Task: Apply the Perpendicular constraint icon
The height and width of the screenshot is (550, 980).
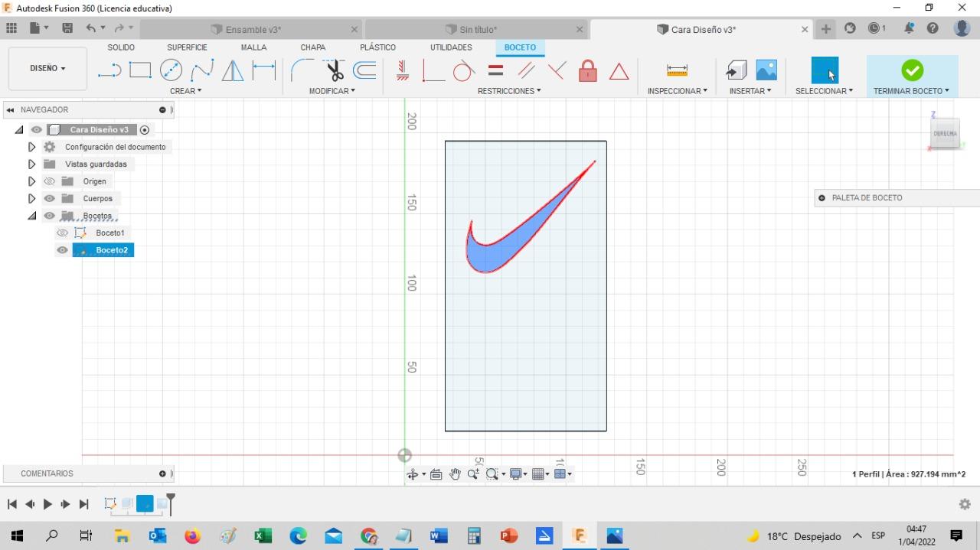Action: (x=557, y=70)
